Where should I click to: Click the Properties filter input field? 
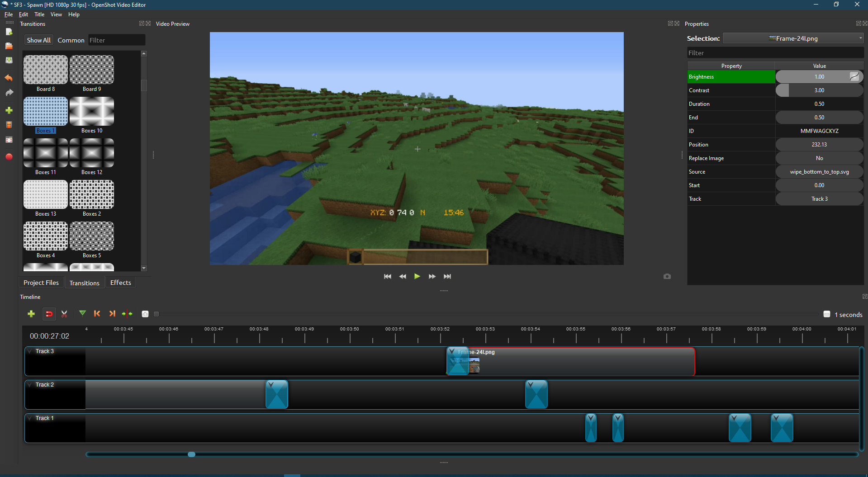pyautogui.click(x=775, y=53)
